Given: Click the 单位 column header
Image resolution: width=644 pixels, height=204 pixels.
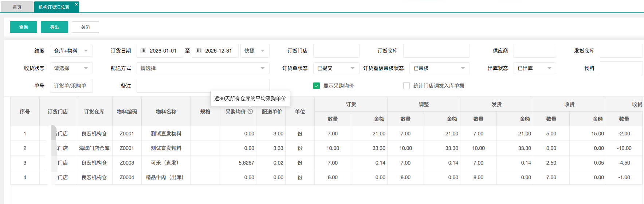Looking at the screenshot, I should point(300,112).
